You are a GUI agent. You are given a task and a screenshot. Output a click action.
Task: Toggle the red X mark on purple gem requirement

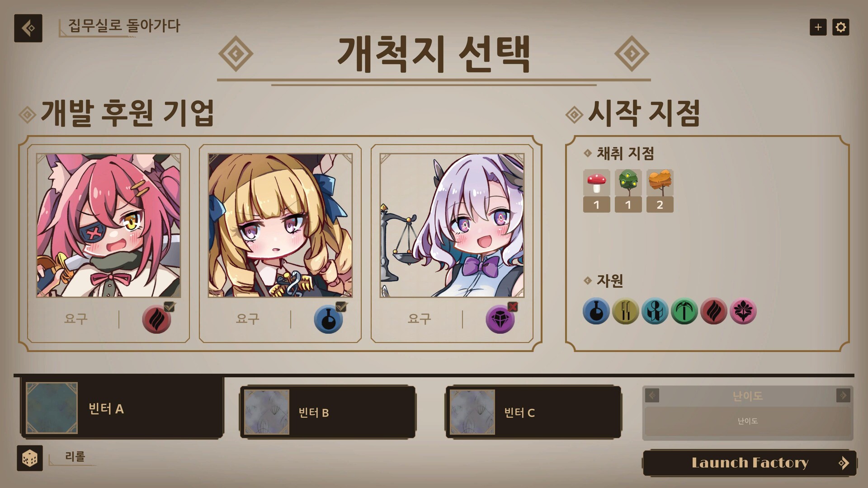[513, 307]
